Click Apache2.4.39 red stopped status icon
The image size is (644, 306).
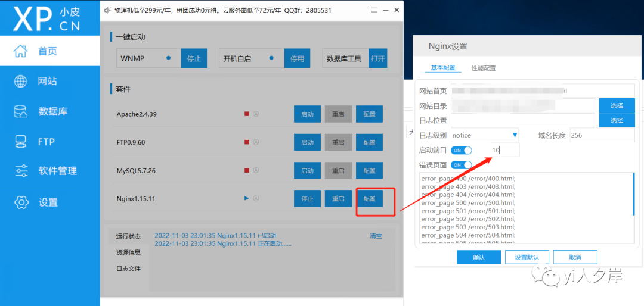247,114
